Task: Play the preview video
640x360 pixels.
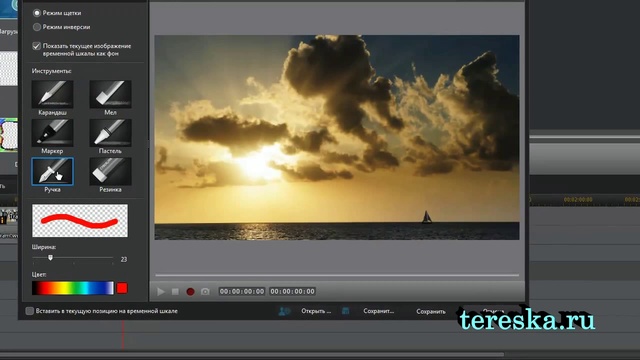Action: coord(161,291)
